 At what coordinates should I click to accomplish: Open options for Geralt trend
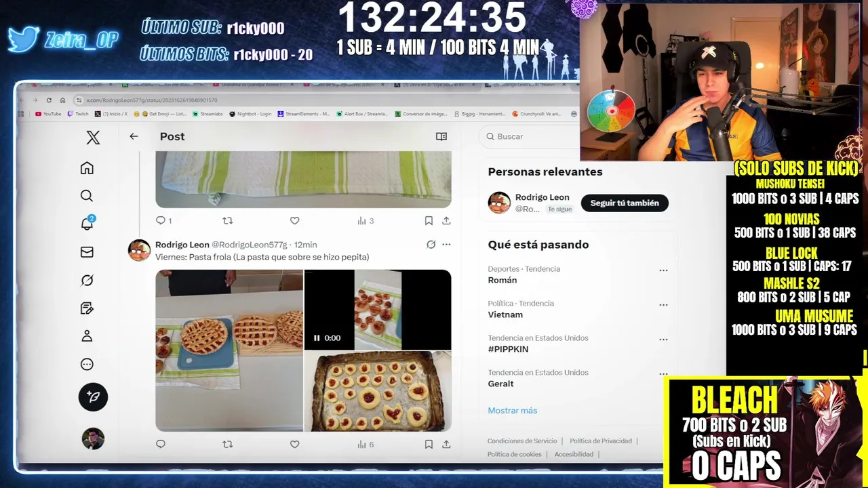coord(663,374)
